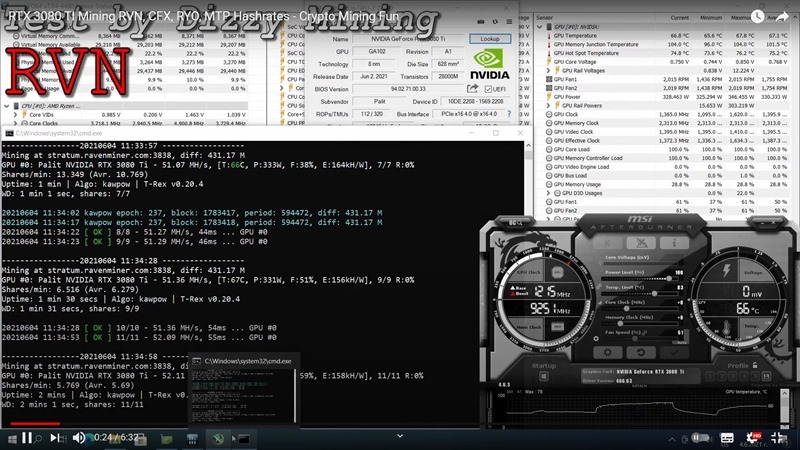The width and height of the screenshot is (800, 450).
Task: Click Afterburner K Kombustor button
Action: (x=608, y=243)
